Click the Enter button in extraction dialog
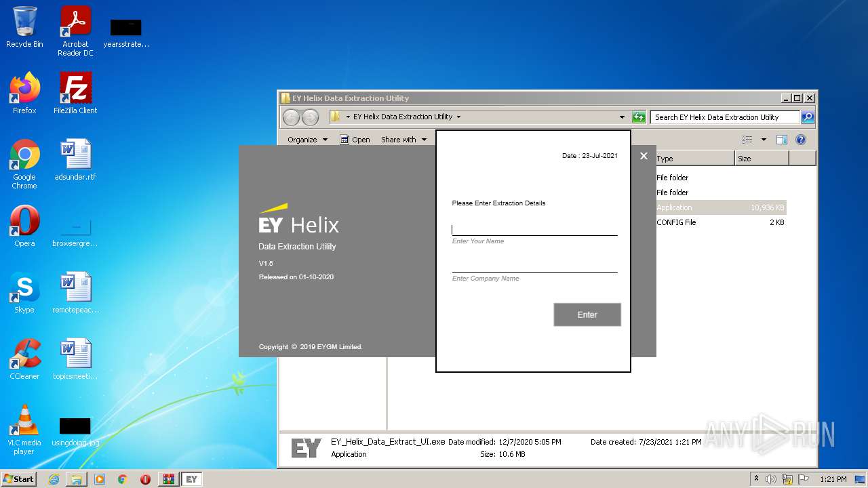This screenshot has height=488, width=868. (587, 314)
